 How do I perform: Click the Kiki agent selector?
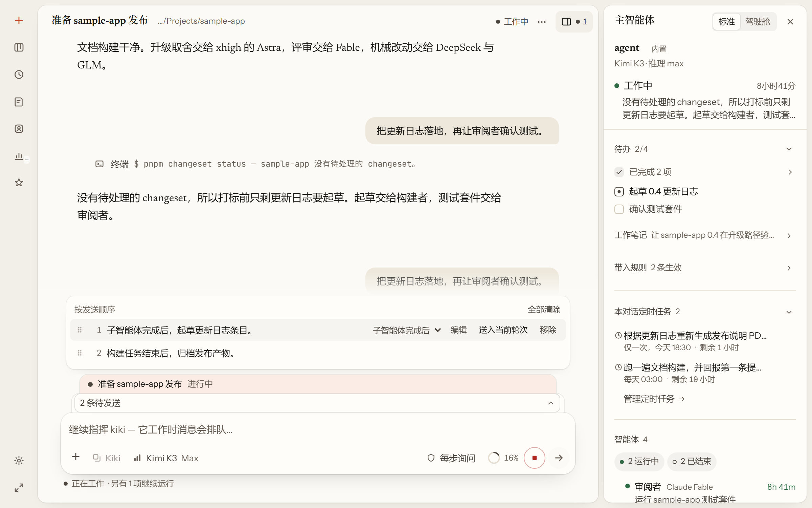pos(106,458)
